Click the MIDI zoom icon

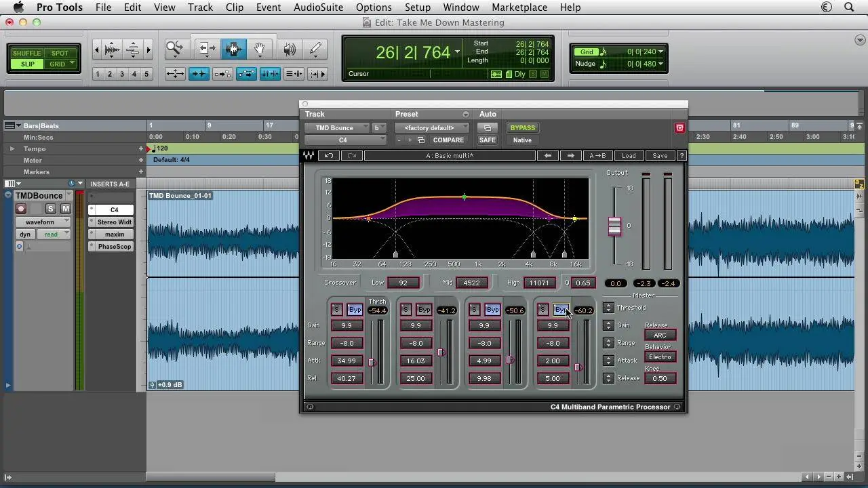pos(133,49)
